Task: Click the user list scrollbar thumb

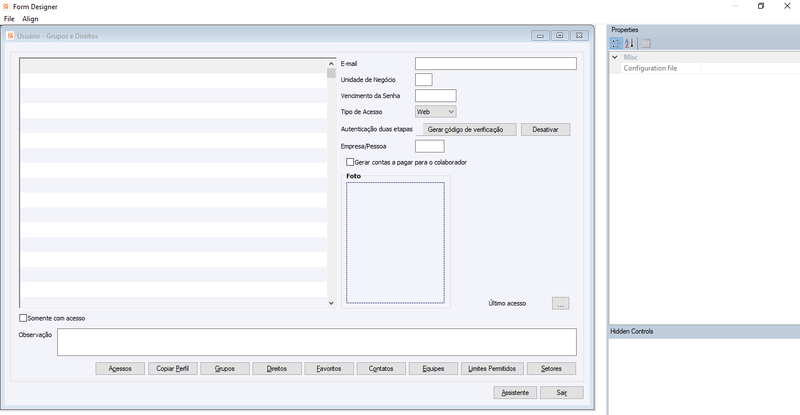Action: click(331, 73)
